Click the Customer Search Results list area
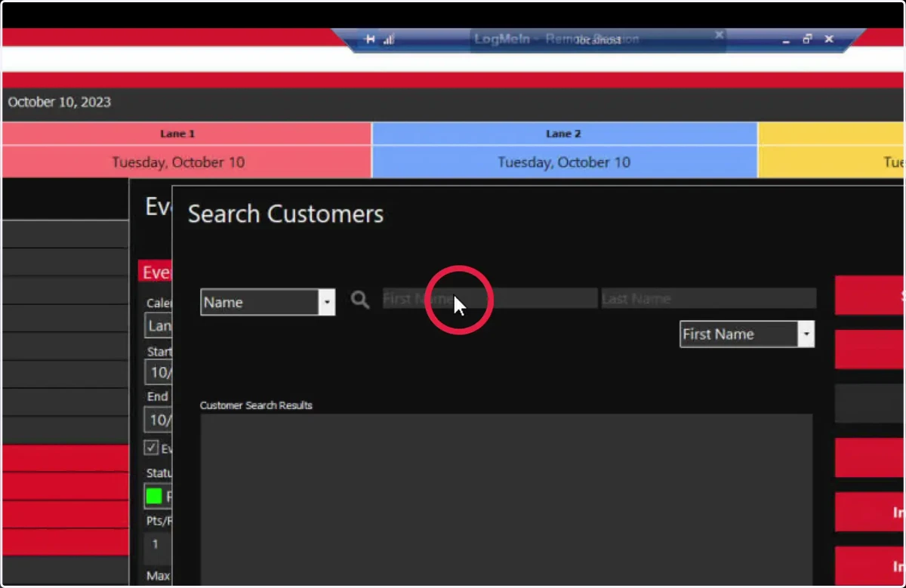 point(506,500)
